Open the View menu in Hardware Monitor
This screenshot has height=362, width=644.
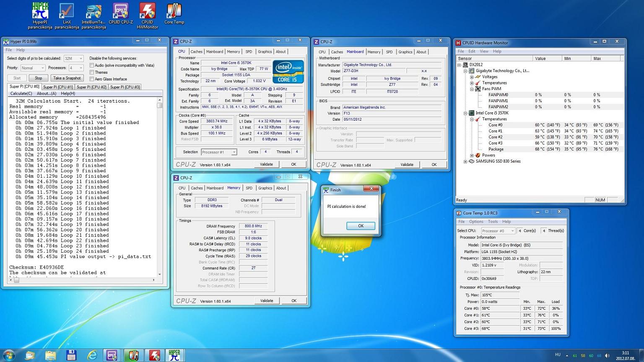click(x=484, y=52)
